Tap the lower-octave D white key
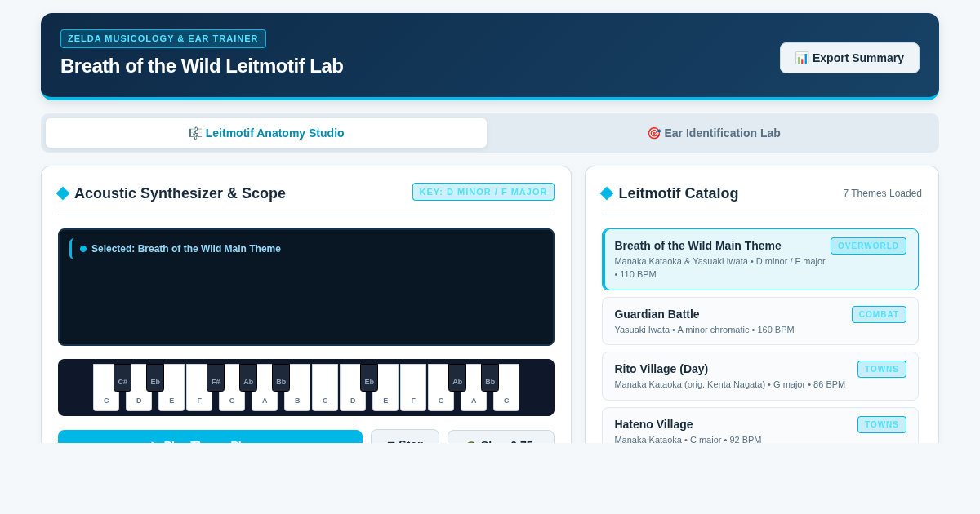This screenshot has width=980, height=514. pos(139,400)
